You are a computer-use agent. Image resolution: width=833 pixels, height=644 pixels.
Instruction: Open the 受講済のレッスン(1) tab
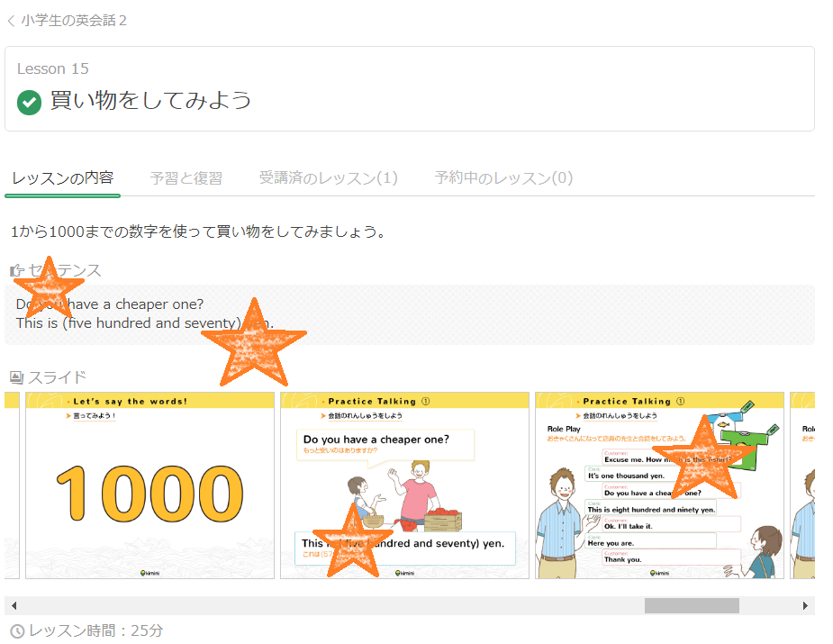click(x=328, y=178)
